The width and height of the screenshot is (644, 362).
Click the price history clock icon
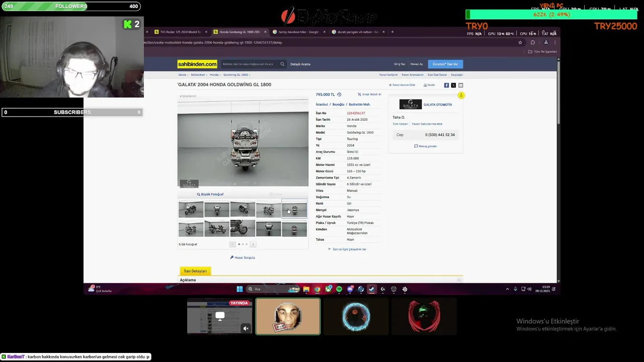(339, 95)
